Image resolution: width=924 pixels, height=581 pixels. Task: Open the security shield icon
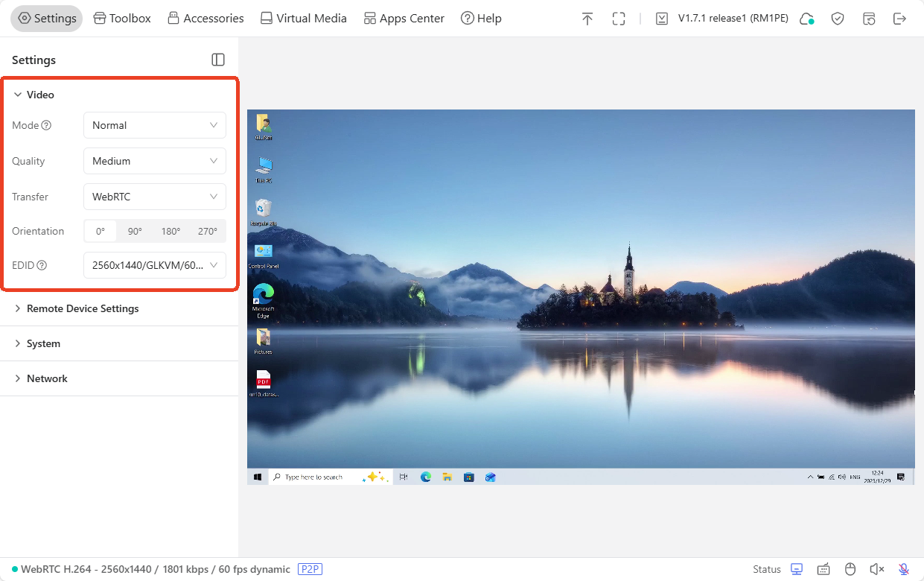pyautogui.click(x=838, y=19)
